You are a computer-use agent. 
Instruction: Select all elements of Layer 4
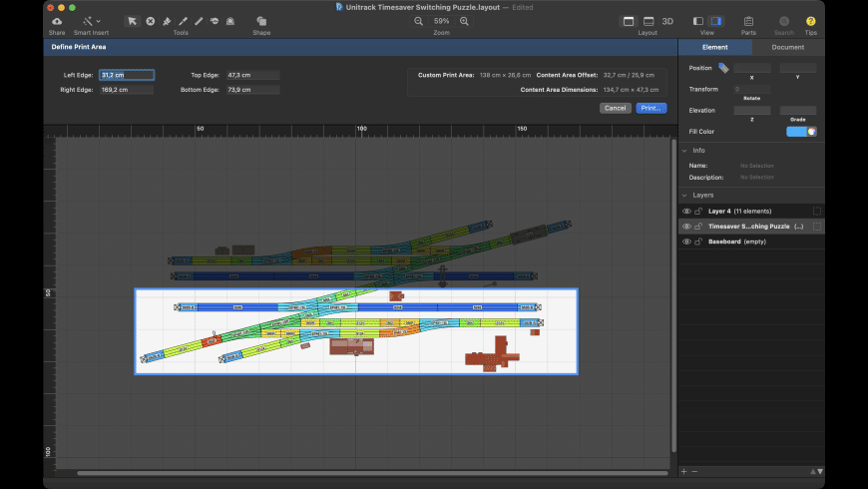pyautogui.click(x=816, y=211)
